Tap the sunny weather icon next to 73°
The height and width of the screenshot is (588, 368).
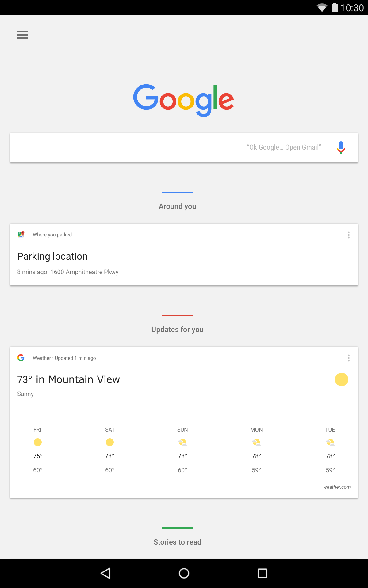pyautogui.click(x=341, y=379)
